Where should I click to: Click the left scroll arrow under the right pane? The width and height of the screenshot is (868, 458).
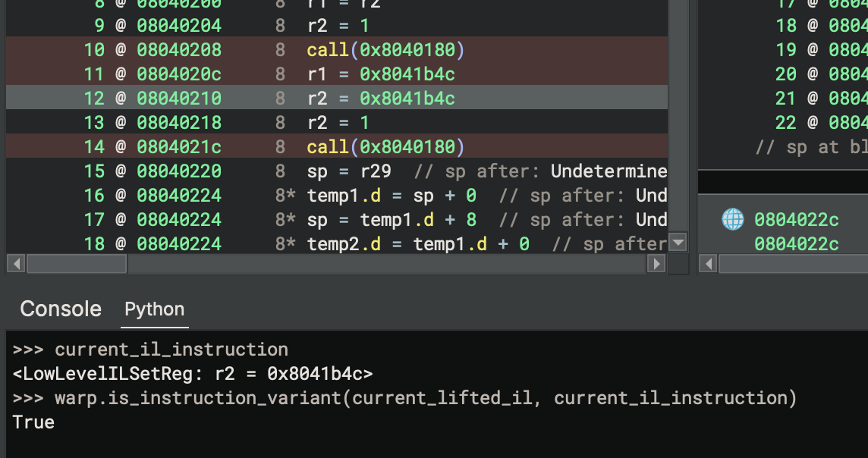(x=706, y=264)
